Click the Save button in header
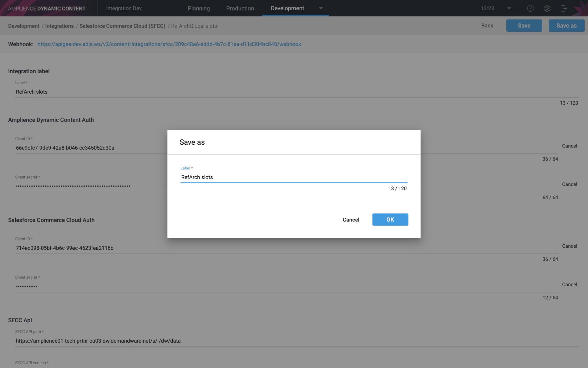This screenshot has width=588, height=368. click(524, 26)
